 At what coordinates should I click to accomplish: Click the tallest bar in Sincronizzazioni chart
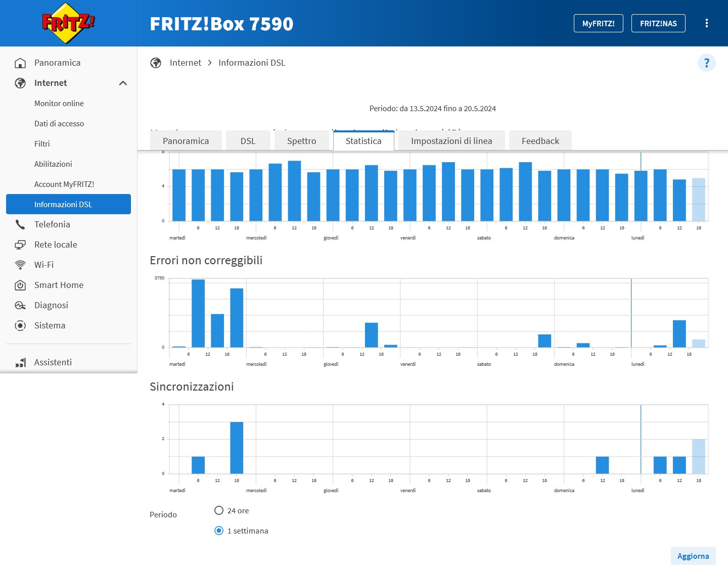237,447
